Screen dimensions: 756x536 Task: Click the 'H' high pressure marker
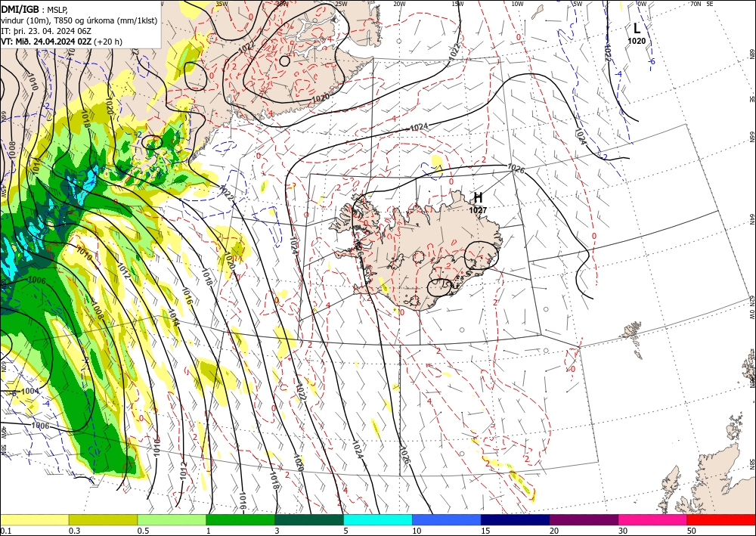point(478,197)
